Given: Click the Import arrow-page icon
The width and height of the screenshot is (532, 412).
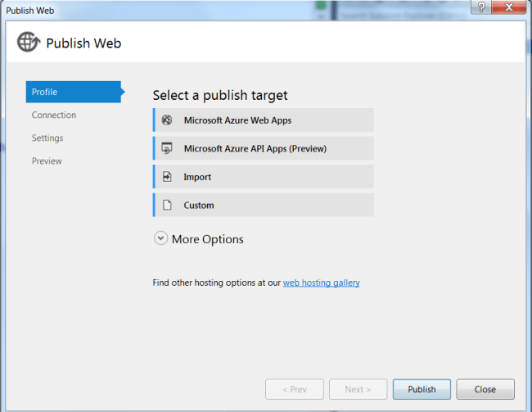Looking at the screenshot, I should click(167, 177).
